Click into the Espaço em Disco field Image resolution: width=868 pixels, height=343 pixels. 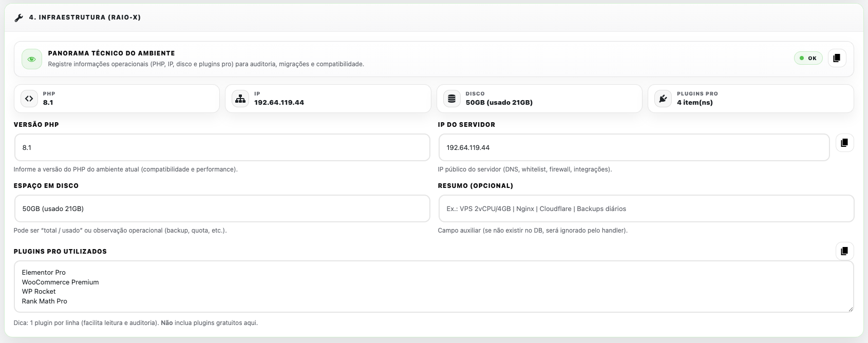point(222,209)
